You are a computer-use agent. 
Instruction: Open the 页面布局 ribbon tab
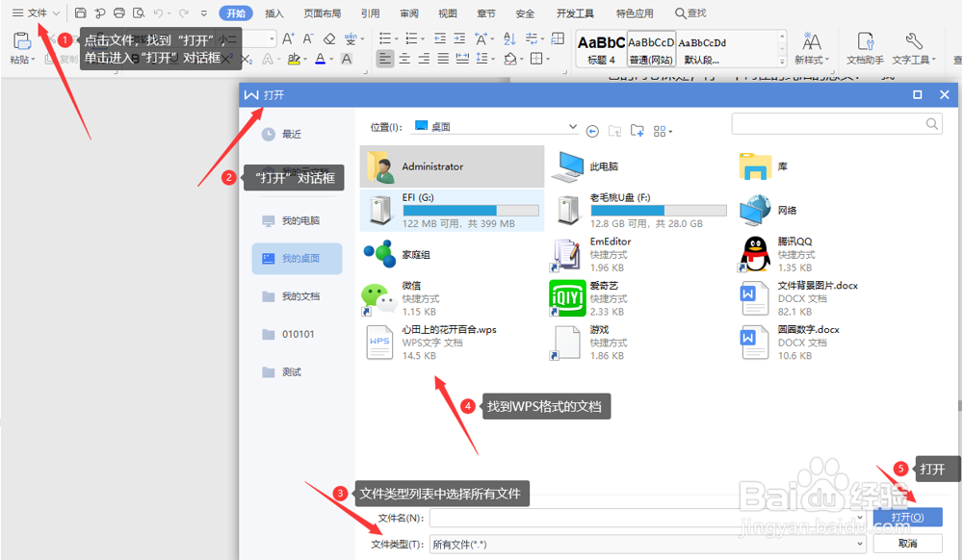pos(322,13)
